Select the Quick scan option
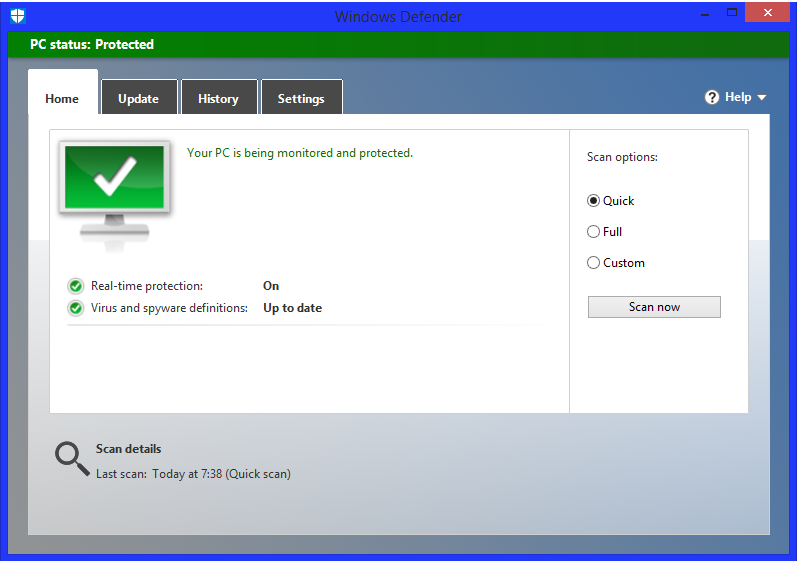This screenshot has height=561, width=797. [x=594, y=201]
